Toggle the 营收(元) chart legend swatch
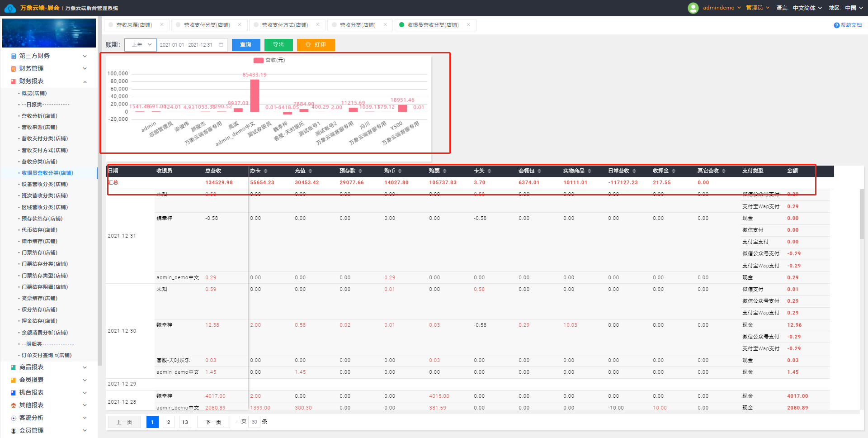The width and height of the screenshot is (868, 438). point(259,60)
